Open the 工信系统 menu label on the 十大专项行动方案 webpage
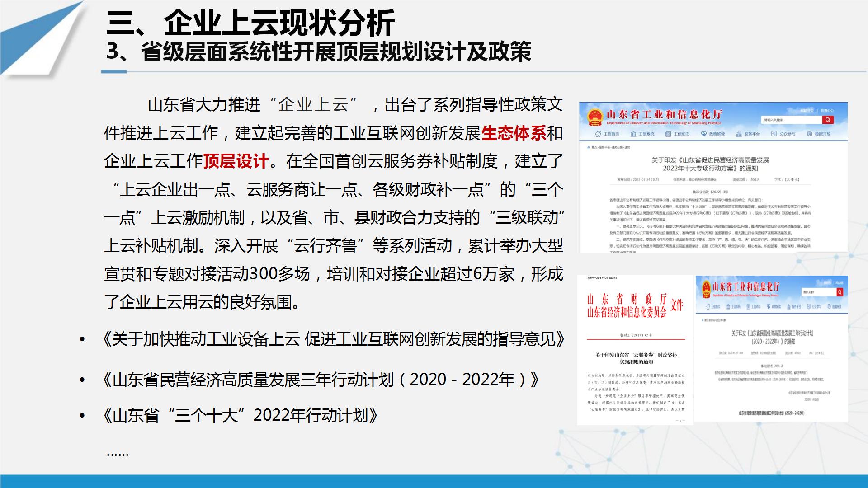 [x=646, y=134]
